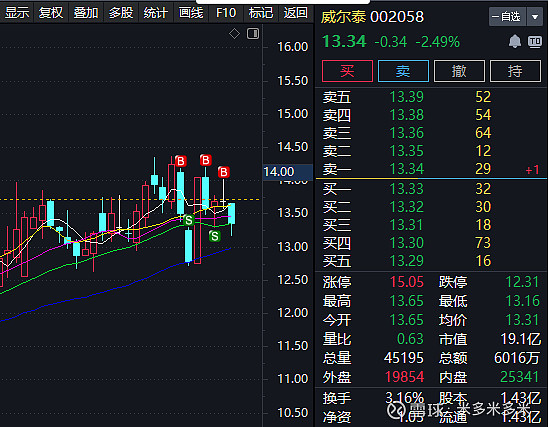Open the 多股 multi-stock menu
548x427 pixels.
[x=121, y=13]
